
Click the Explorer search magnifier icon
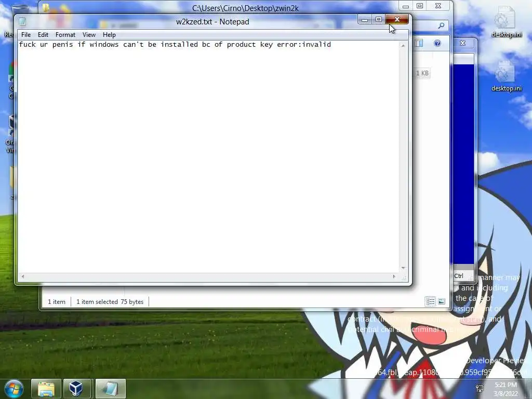coord(442,25)
